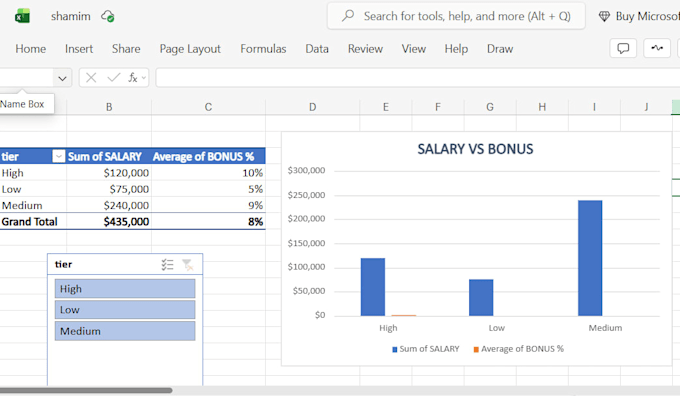Select column I header
Image resolution: width=680 pixels, height=396 pixels.
point(595,107)
